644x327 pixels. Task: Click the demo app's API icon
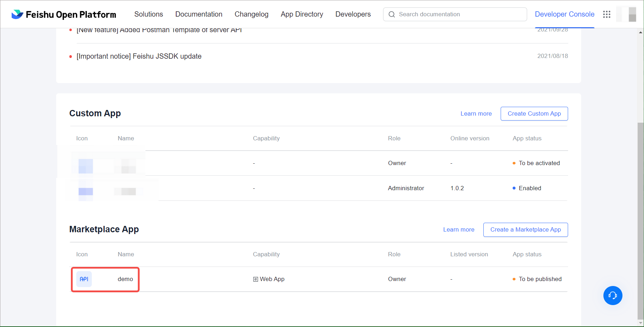click(x=84, y=279)
